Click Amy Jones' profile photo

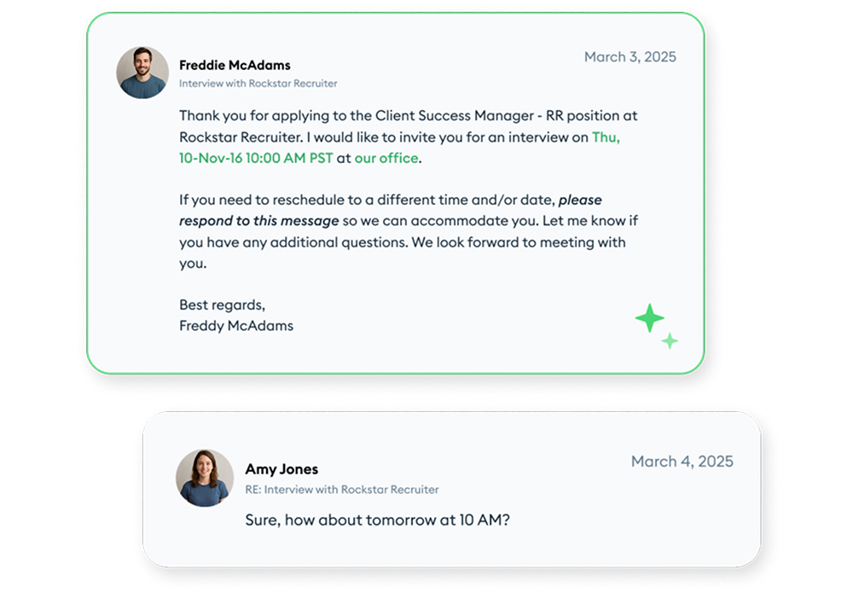coord(204,478)
